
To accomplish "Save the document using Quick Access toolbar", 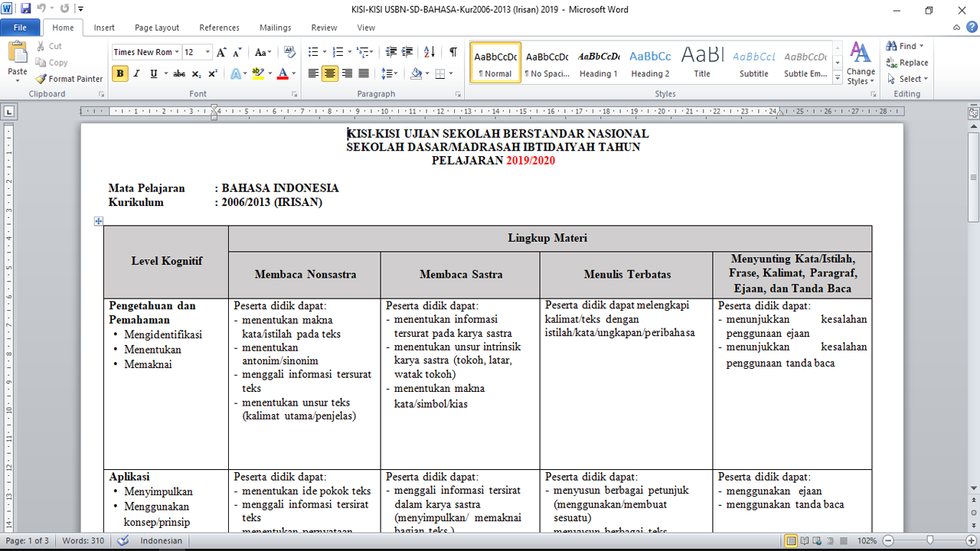I will (25, 9).
